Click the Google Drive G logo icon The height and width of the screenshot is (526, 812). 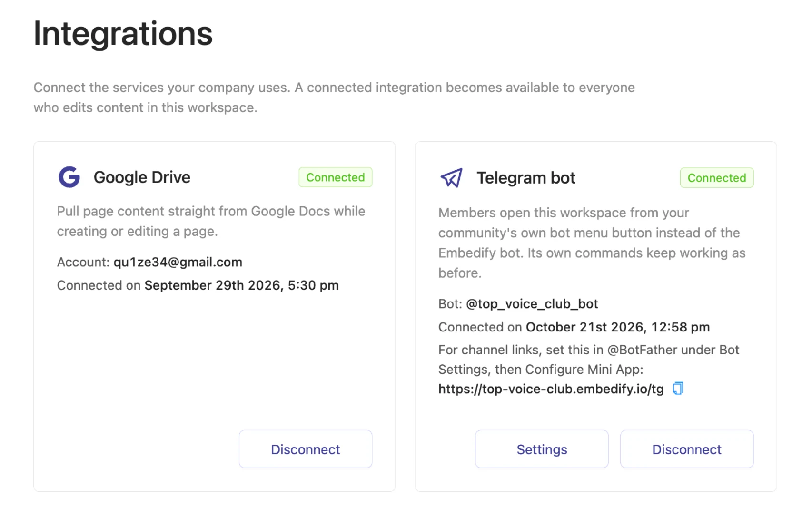coord(69,177)
